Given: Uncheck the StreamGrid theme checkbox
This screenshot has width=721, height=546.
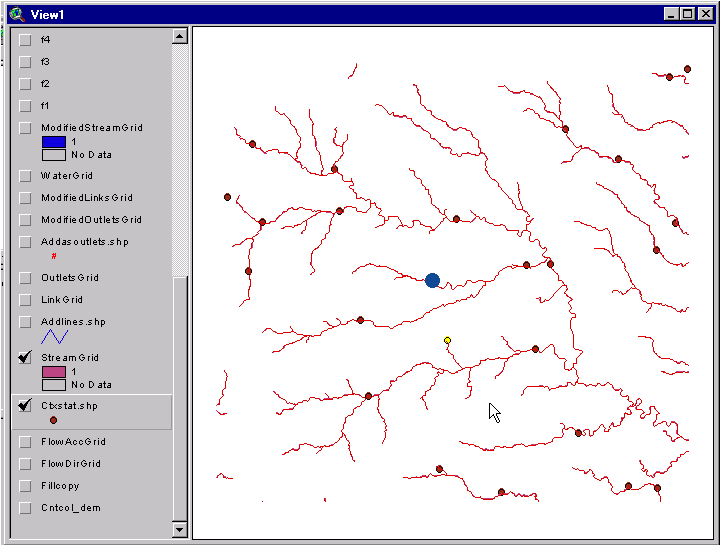Looking at the screenshot, I should click(x=26, y=358).
